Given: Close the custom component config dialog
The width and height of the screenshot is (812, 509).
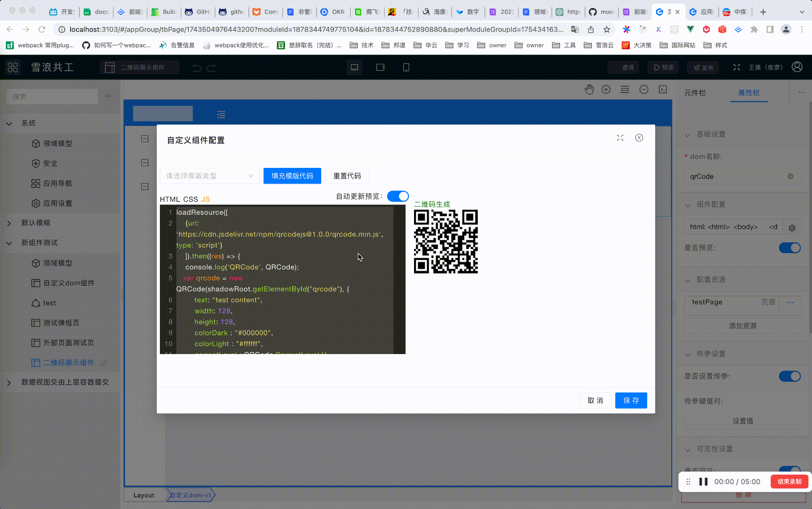Looking at the screenshot, I should (x=639, y=138).
